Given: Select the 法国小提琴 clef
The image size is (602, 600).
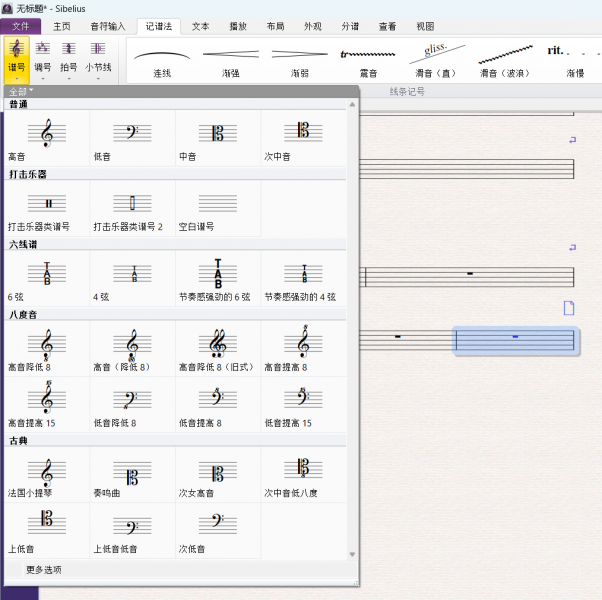Looking at the screenshot, I should tap(47, 474).
